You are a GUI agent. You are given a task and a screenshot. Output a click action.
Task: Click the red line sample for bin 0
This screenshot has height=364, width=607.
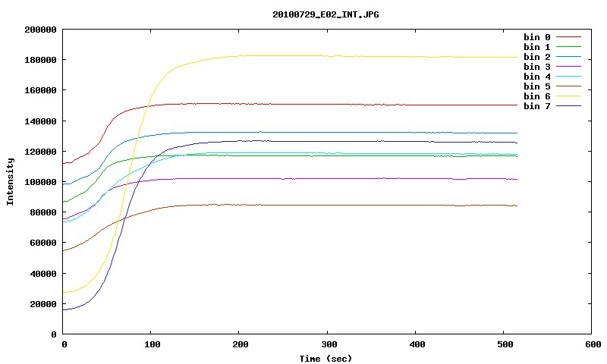pos(568,36)
